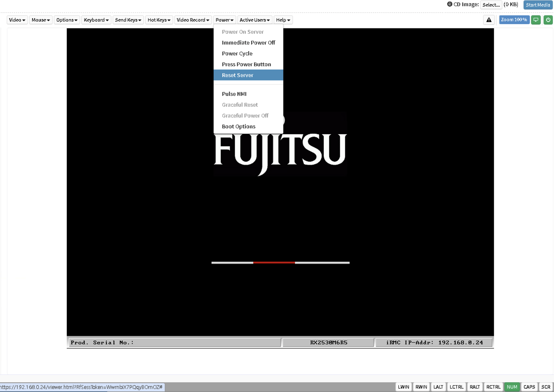554x392 pixels.
Task: Click the CD Image disc icon
Action: [449, 4]
